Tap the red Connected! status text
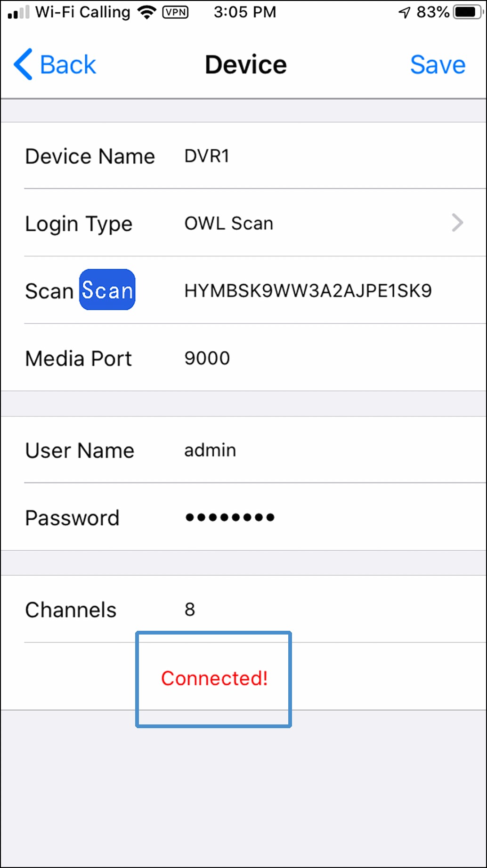The image size is (487, 868). click(x=214, y=678)
